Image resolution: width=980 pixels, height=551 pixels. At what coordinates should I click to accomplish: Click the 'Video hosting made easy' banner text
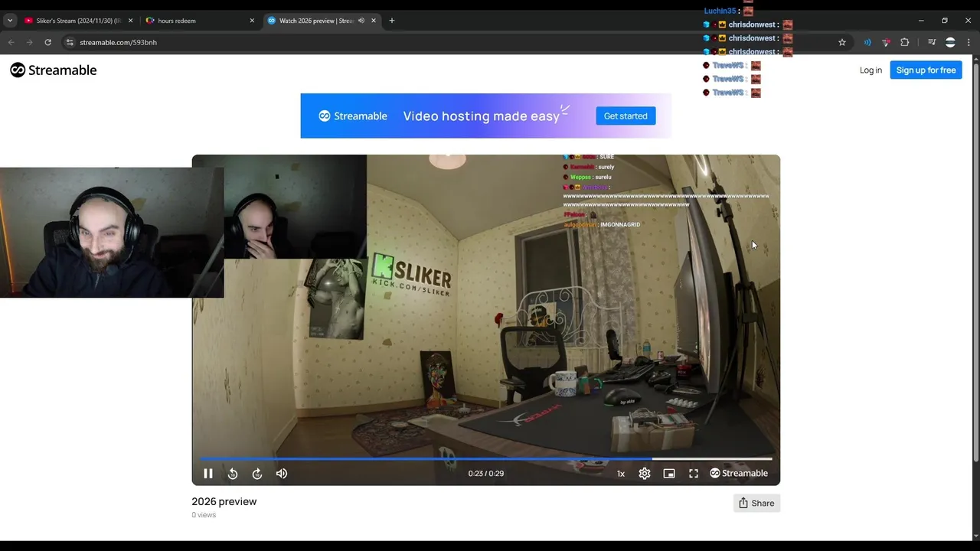(481, 116)
